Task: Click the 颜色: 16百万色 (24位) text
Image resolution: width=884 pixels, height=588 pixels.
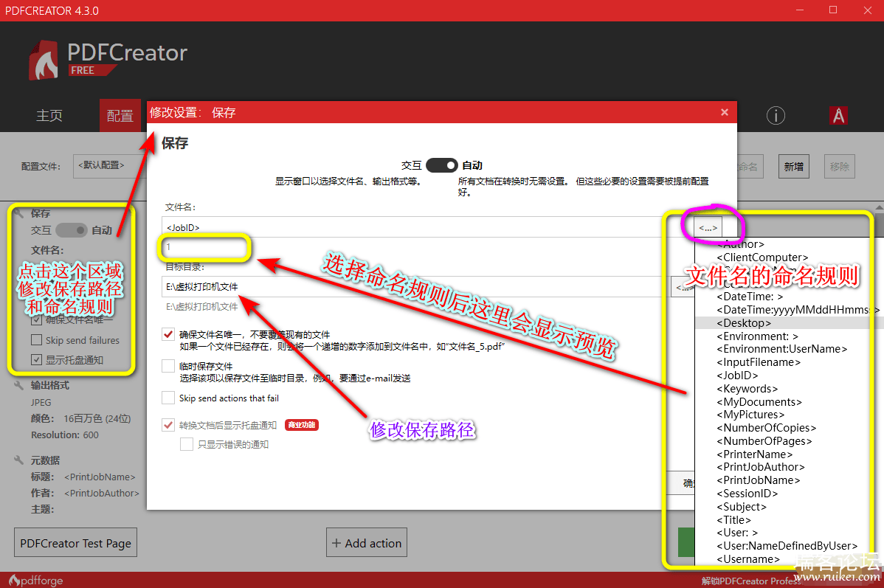Action: 80,418
